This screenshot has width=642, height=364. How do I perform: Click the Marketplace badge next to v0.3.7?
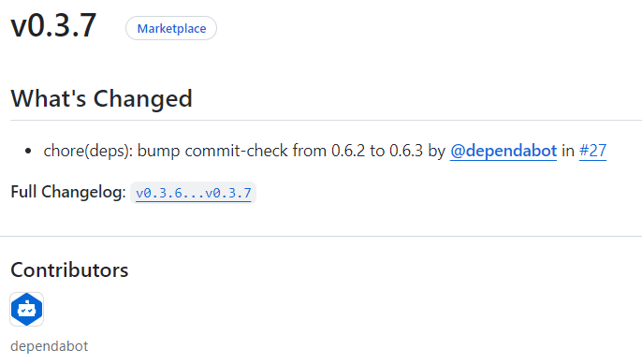pos(171,28)
